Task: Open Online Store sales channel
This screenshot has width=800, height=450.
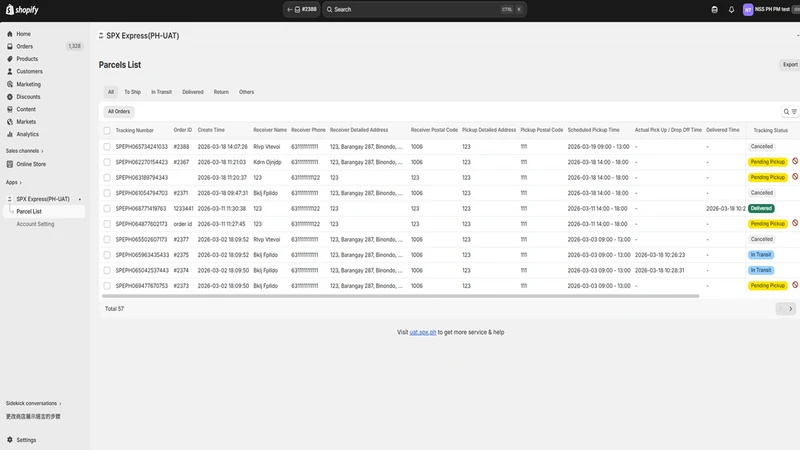Action: coord(31,164)
